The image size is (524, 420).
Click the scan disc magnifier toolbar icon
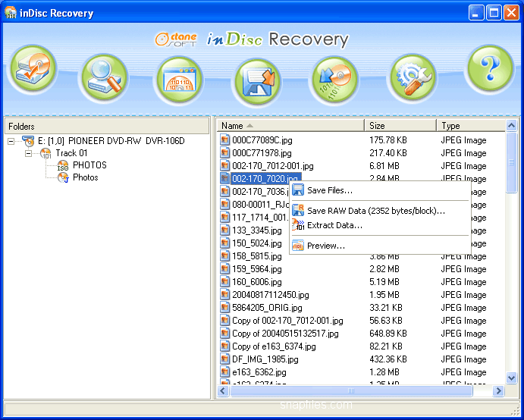point(105,77)
